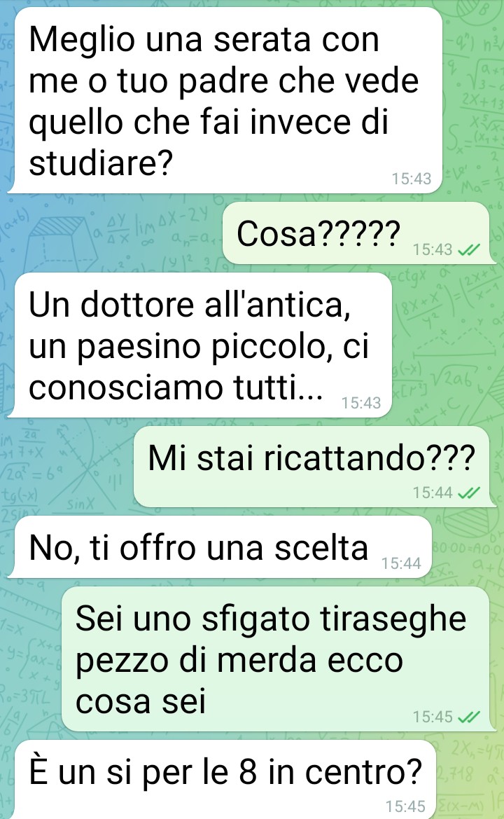Select the 'Sei uno sfigato tiraseghe' message bubble
Image resolution: width=504 pixels, height=819 pixels.
(276, 659)
